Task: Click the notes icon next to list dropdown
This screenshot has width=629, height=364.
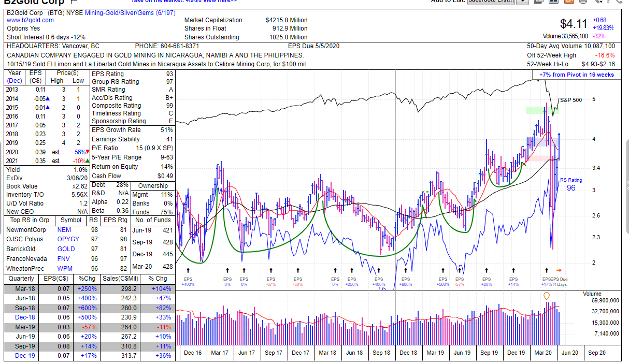Action: (x=538, y=2)
